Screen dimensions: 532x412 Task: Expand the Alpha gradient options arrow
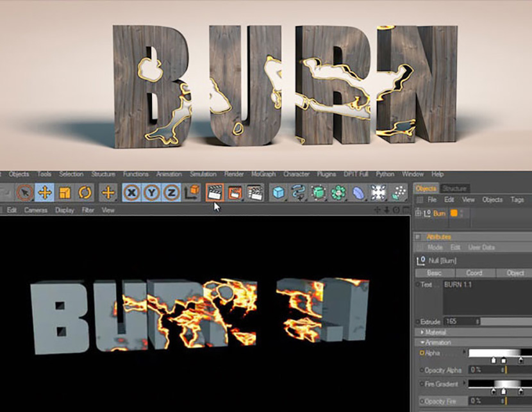(x=465, y=352)
